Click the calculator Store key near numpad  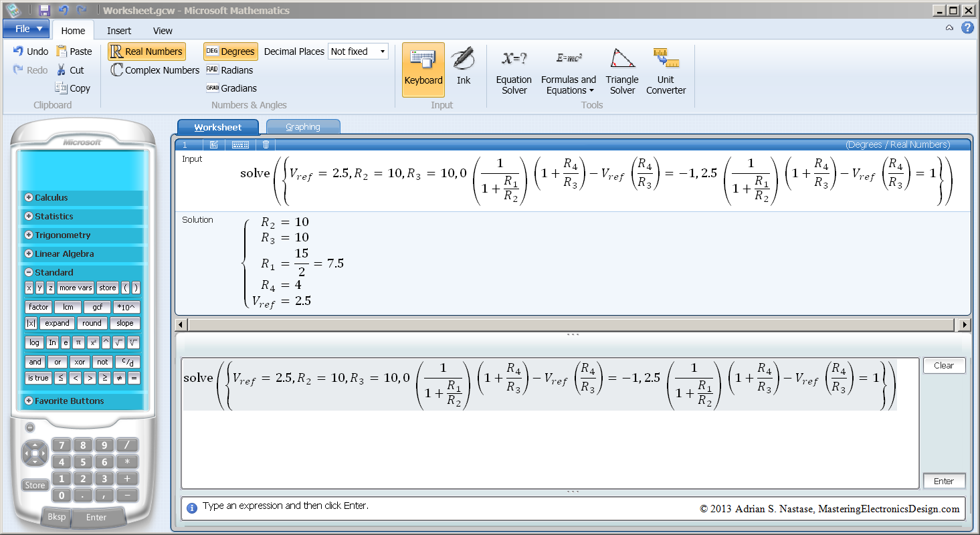(x=35, y=486)
